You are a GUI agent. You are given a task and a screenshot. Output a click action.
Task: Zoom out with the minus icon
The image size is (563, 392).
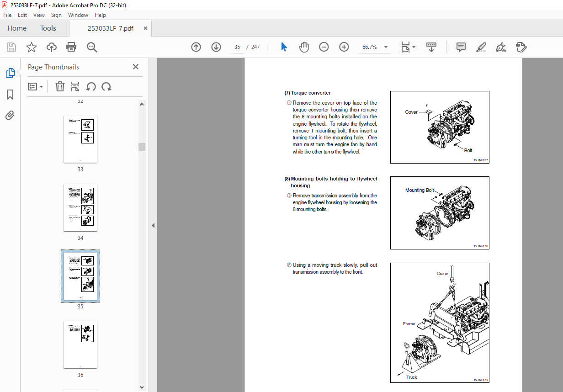click(x=324, y=47)
